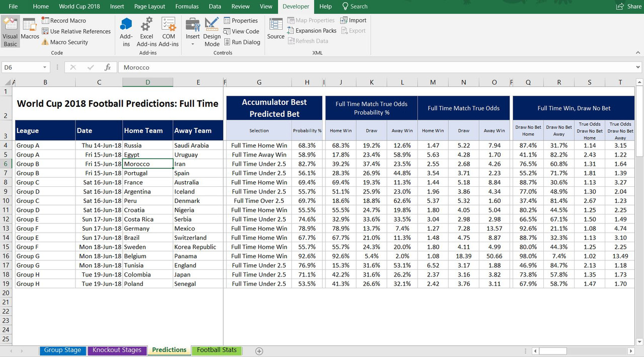Click horizontal scrollbar right arrow
This screenshot has height=357, width=644.
(x=631, y=351)
